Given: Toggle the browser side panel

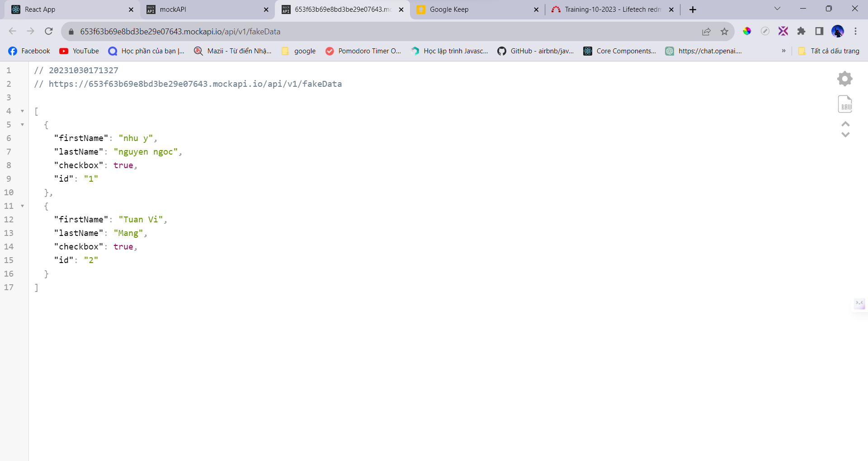Looking at the screenshot, I should (x=819, y=31).
